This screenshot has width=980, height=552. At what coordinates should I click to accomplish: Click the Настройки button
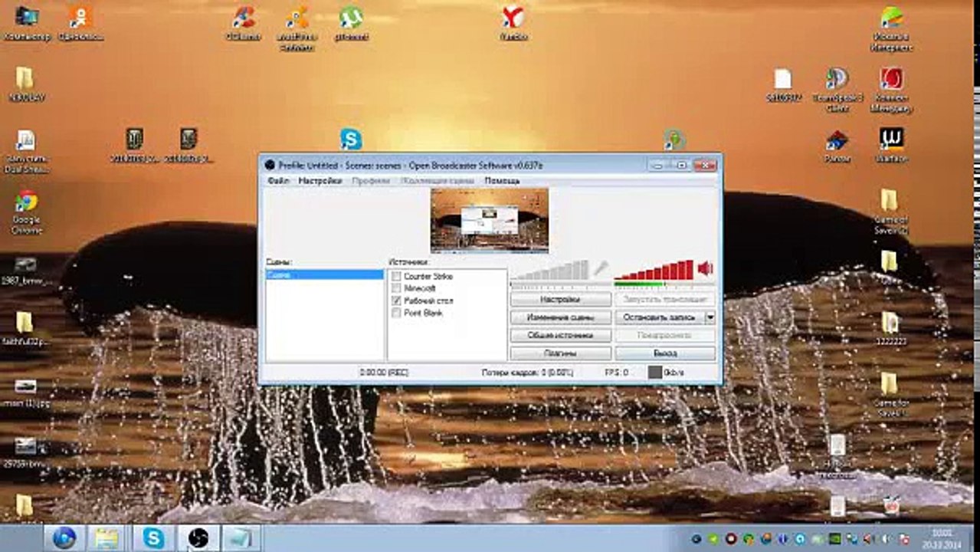[561, 299]
